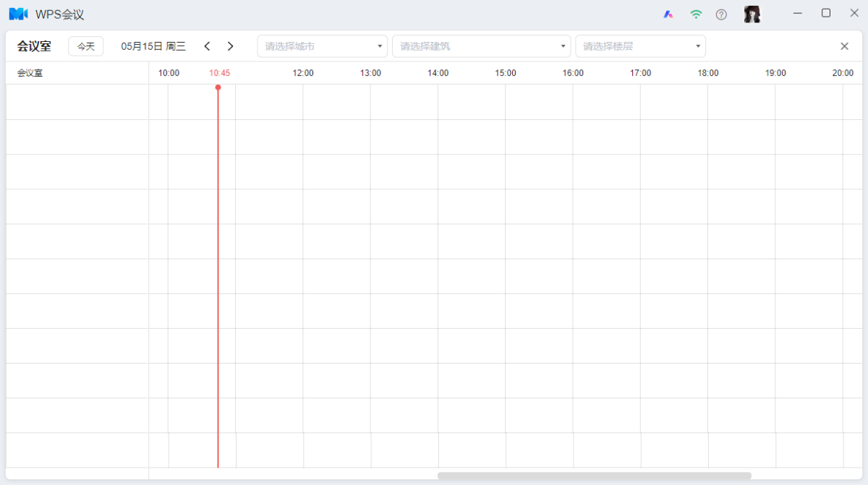Expand the 请选择建筑 dropdown

coord(481,46)
